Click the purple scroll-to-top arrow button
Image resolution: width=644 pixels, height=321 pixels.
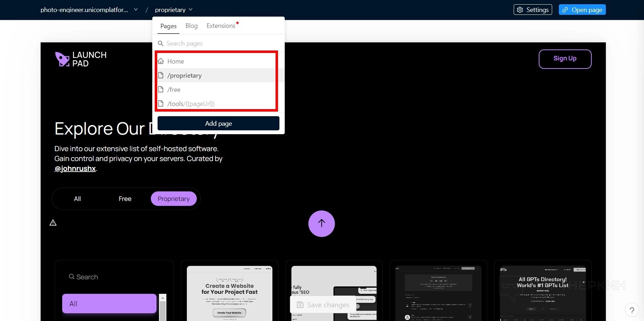(x=321, y=224)
